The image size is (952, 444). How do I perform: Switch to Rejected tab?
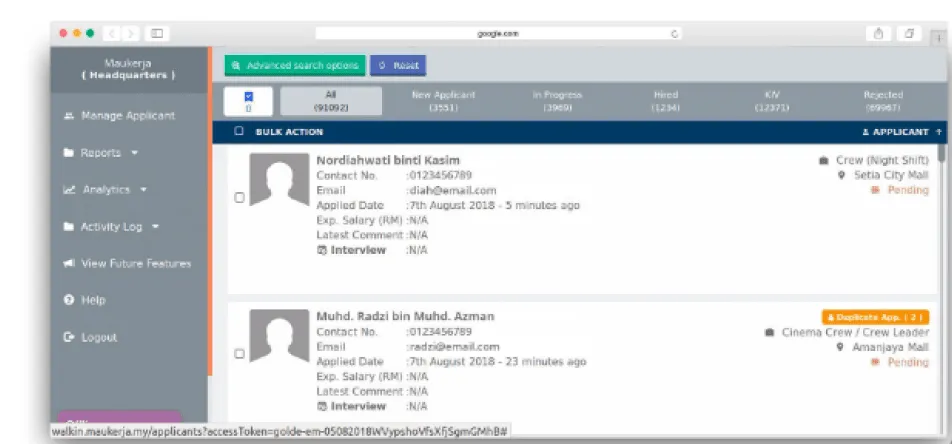tap(883, 101)
